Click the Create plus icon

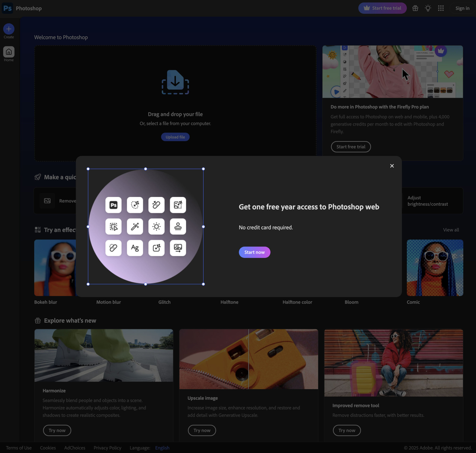(9, 29)
